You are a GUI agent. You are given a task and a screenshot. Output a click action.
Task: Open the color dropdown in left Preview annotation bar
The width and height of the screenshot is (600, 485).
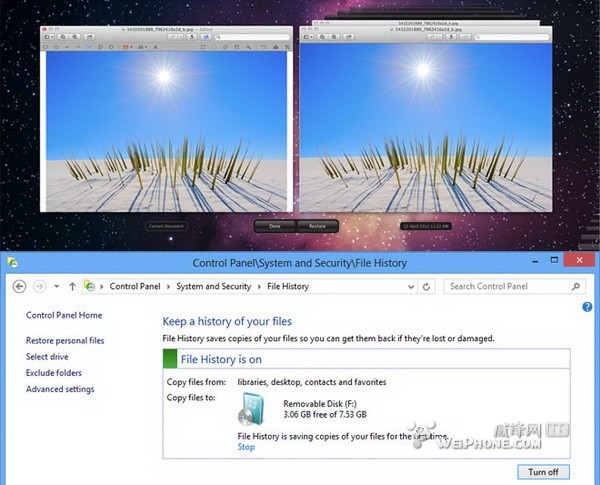127,47
